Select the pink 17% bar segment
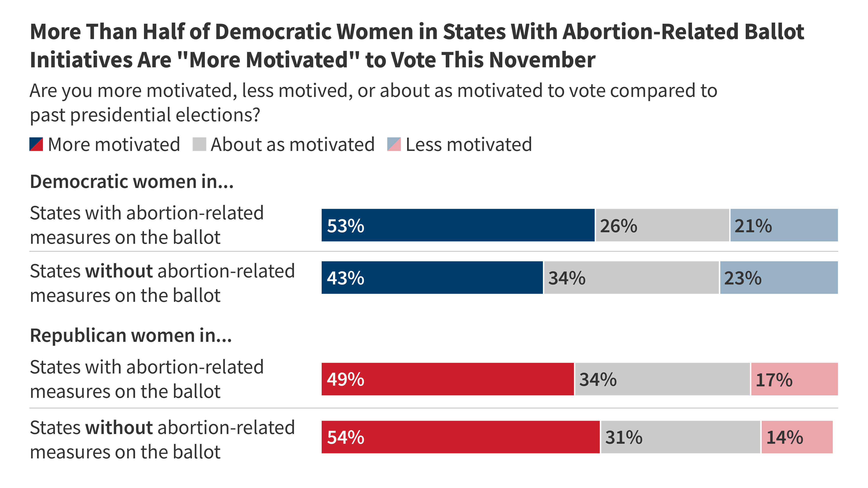This screenshot has width=868, height=488. coord(794,379)
